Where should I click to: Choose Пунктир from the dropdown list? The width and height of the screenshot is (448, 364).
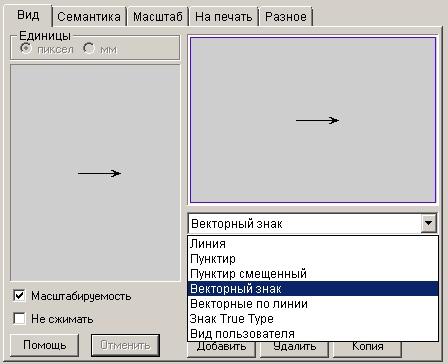click(x=313, y=259)
